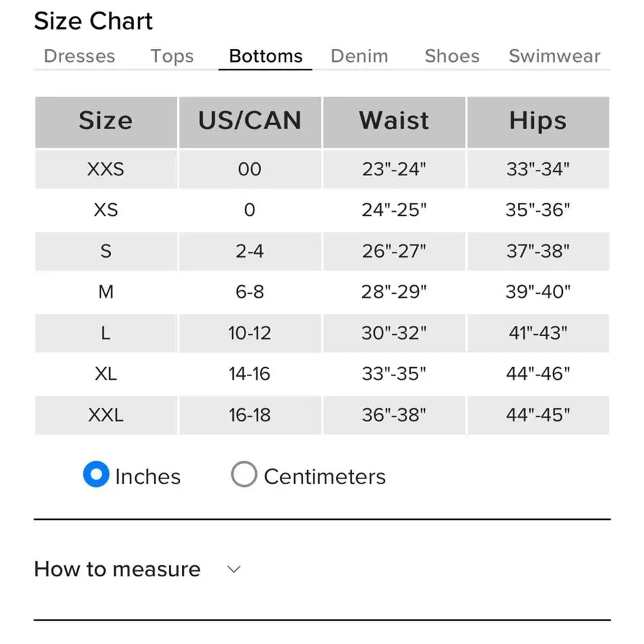Switch to the Dresses tab

pyautogui.click(x=79, y=56)
